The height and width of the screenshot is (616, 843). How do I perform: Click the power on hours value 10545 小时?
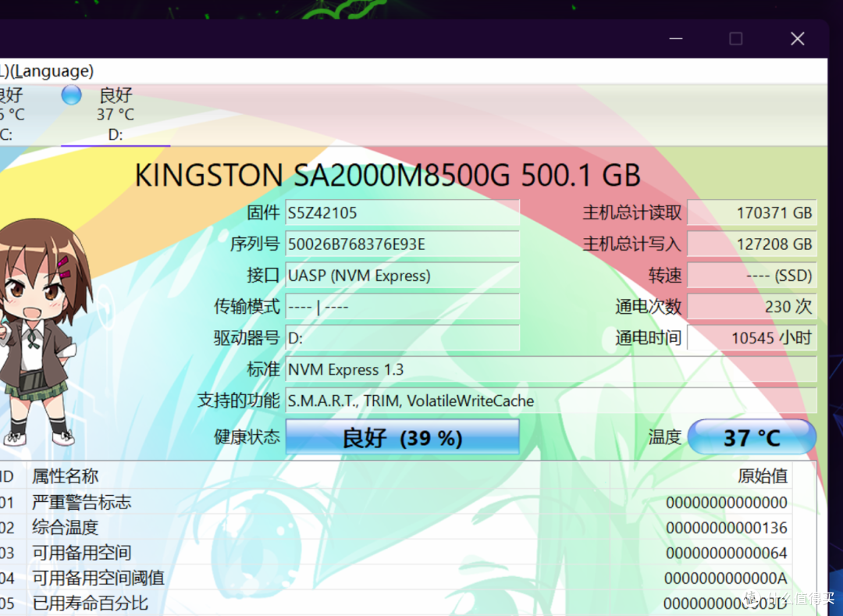(x=752, y=338)
